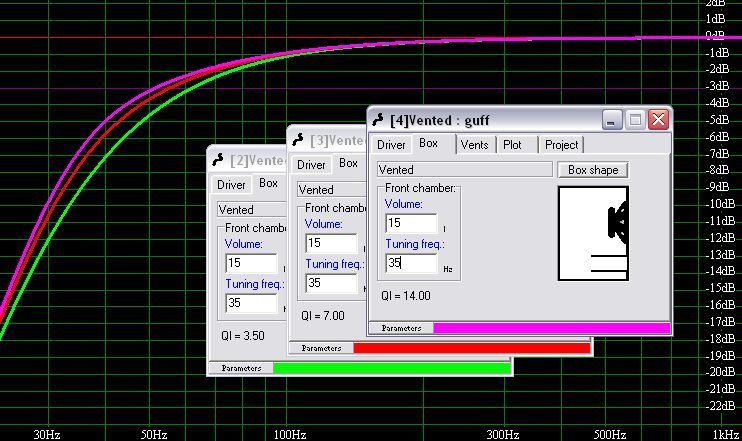Click the Vented box type field in window [4]
Viewport: 742px width, 441px height.
coord(465,169)
